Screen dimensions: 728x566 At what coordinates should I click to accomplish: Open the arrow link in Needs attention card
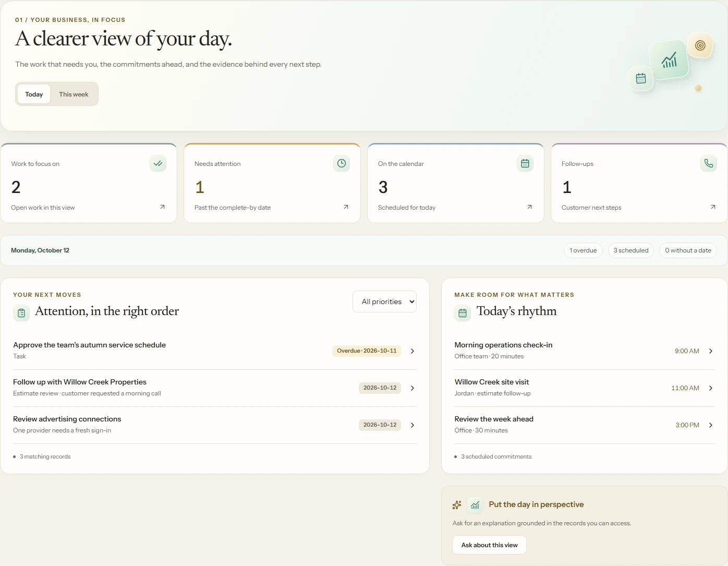tap(346, 207)
